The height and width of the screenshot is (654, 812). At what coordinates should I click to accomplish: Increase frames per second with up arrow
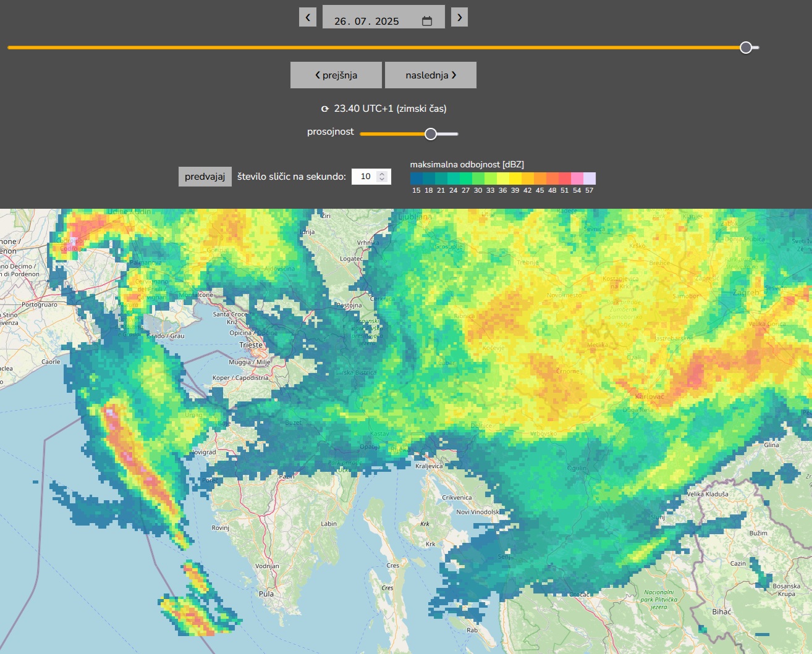(382, 174)
